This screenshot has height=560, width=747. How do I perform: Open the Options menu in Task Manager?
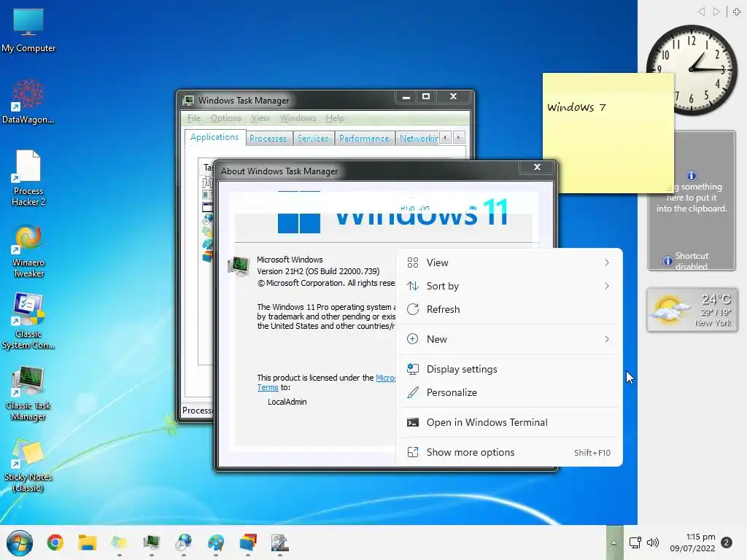point(226,118)
